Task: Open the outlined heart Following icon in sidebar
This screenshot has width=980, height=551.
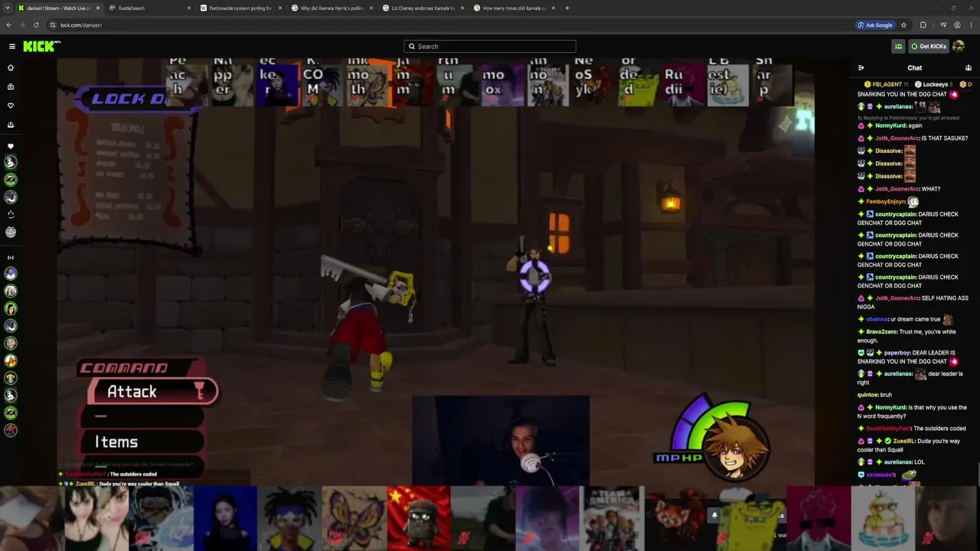Action: coord(11,106)
